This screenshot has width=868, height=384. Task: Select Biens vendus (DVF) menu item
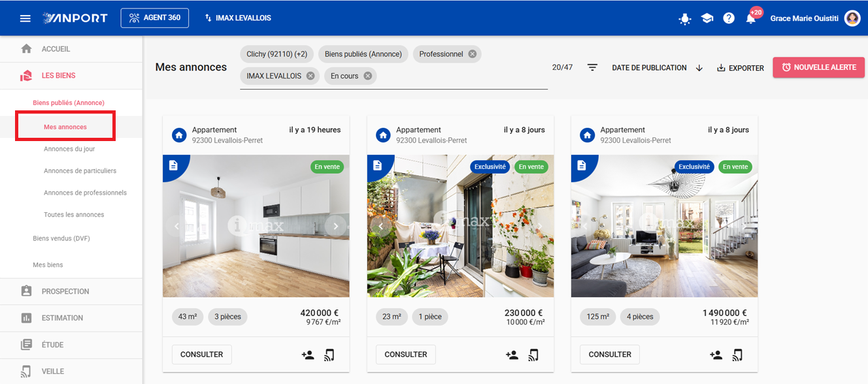point(61,238)
